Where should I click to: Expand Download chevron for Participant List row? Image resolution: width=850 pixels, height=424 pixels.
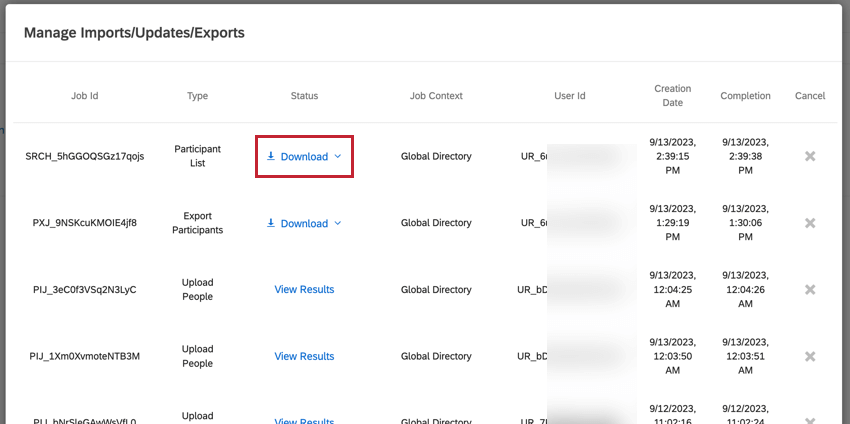coord(338,157)
